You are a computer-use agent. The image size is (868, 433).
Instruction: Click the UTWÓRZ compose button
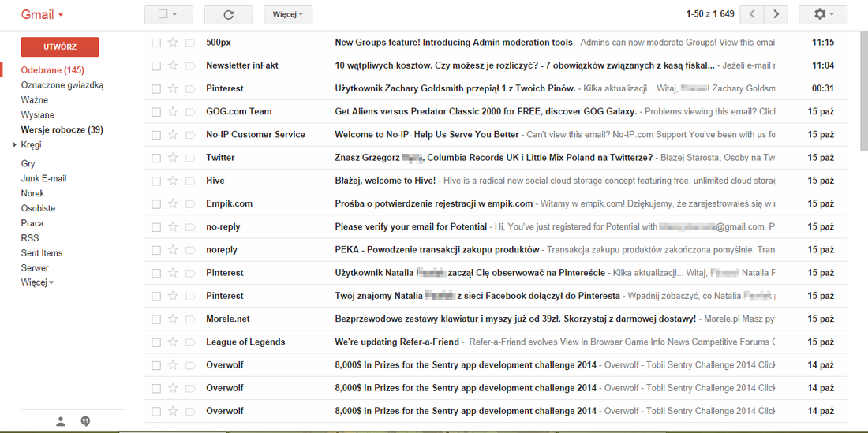pyautogui.click(x=60, y=47)
